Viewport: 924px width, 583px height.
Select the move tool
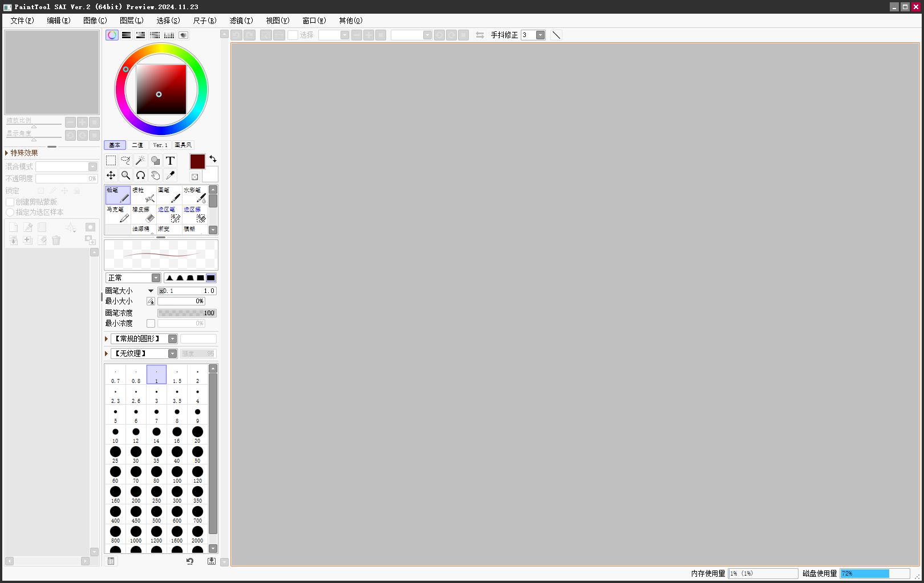pyautogui.click(x=111, y=176)
